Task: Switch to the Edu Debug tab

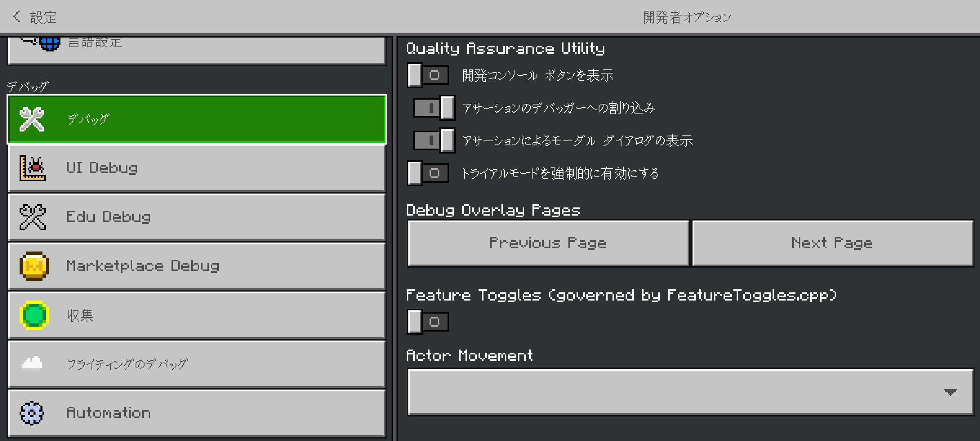Action: [x=196, y=217]
